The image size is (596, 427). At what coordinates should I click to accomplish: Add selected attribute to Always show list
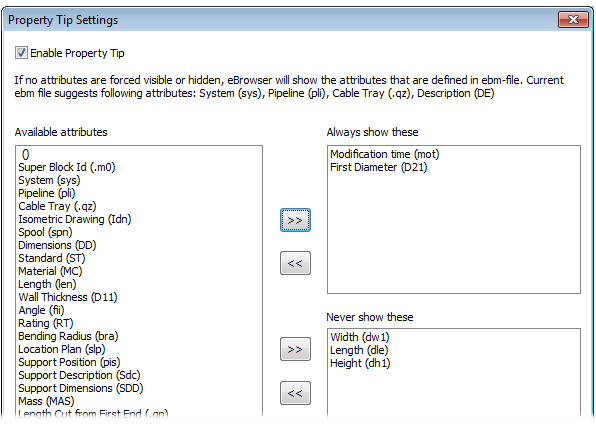tap(295, 220)
